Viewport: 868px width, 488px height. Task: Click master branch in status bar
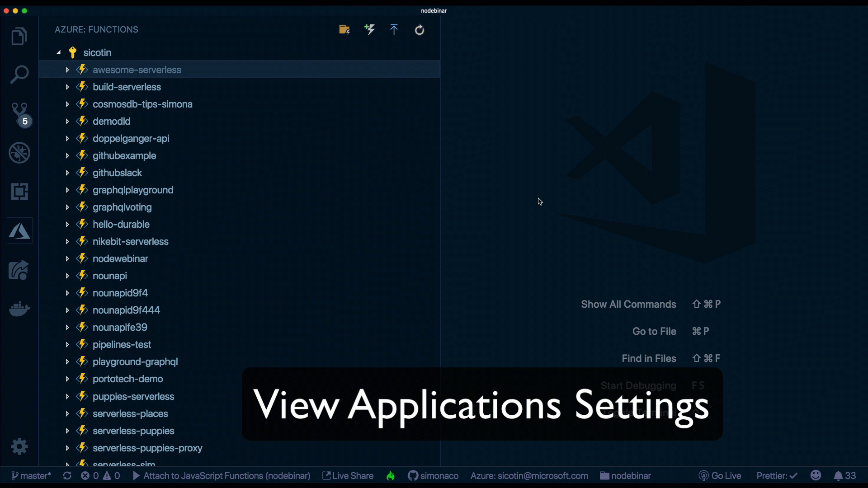coord(31,476)
